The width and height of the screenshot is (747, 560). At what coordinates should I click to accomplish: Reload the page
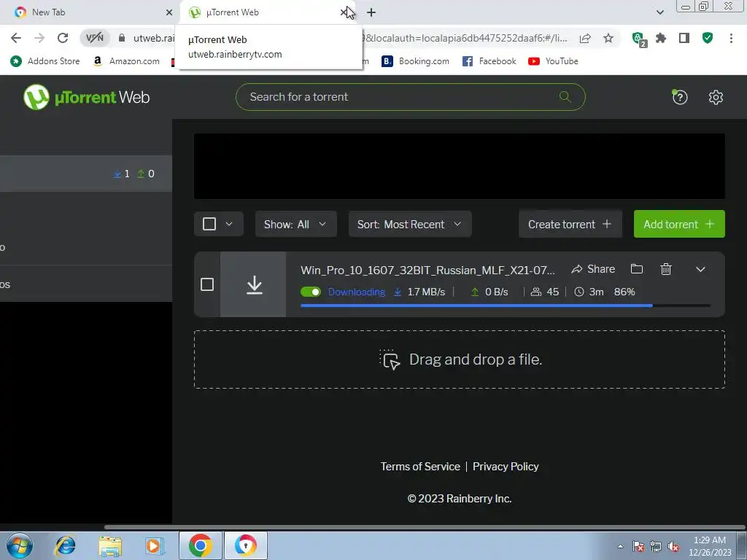63,38
